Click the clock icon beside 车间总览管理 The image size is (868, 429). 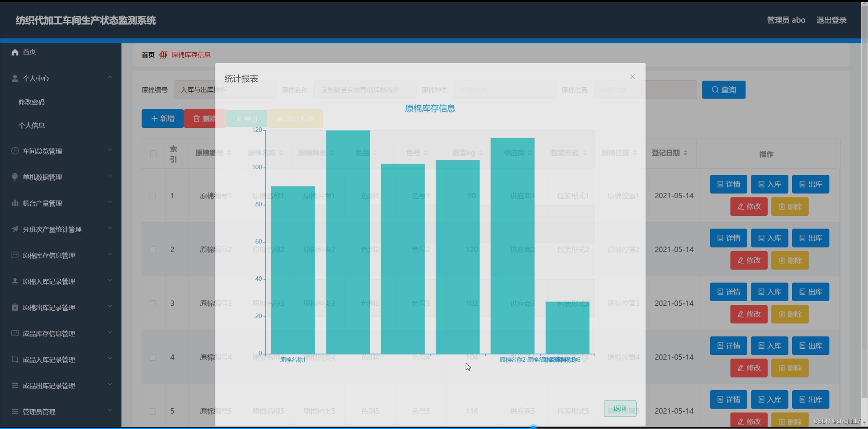coord(15,150)
